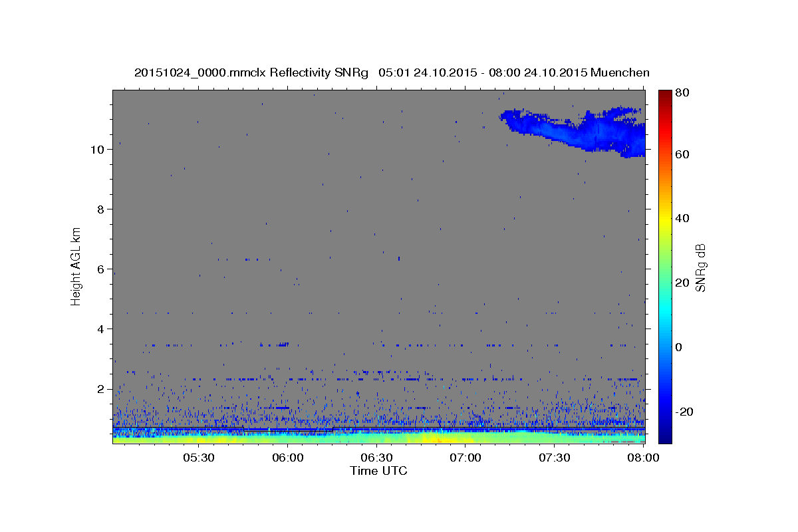
Task: Click the colorbar value -20
Action: pyautogui.click(x=684, y=412)
